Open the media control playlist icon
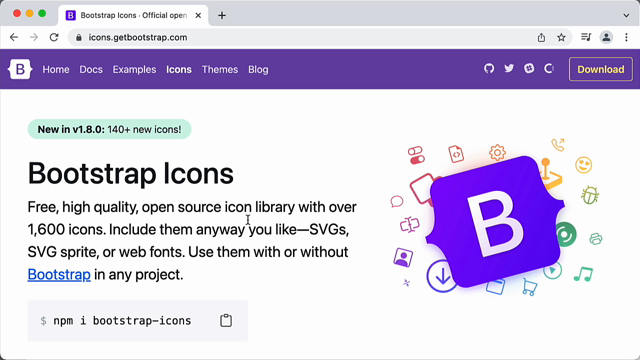 point(586,37)
